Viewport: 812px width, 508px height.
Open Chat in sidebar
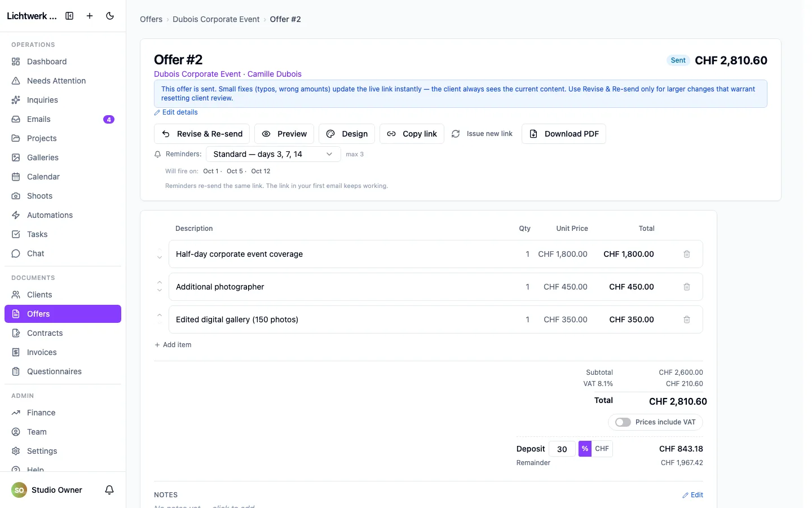[63, 253]
